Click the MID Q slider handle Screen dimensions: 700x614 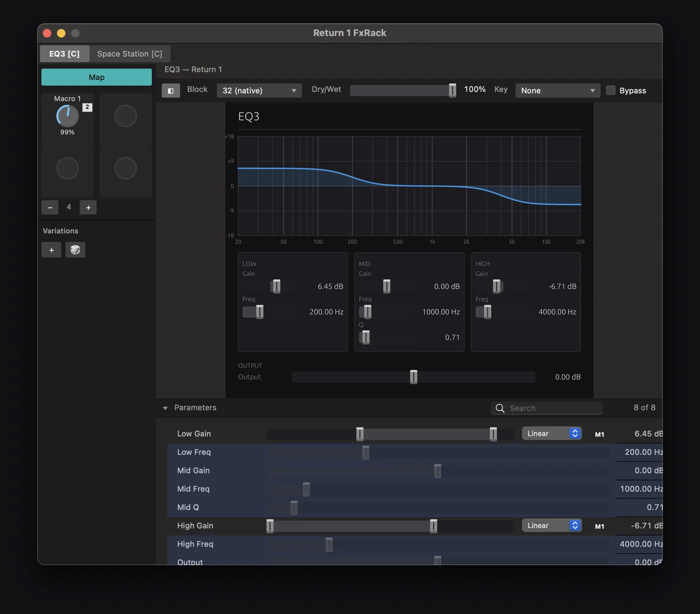[365, 337]
